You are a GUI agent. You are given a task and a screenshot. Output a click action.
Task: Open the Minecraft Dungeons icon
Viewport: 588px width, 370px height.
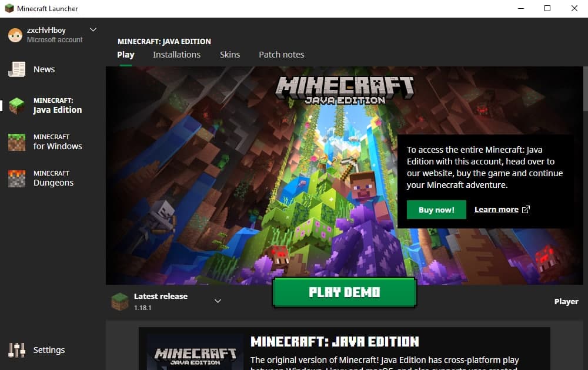(x=17, y=179)
